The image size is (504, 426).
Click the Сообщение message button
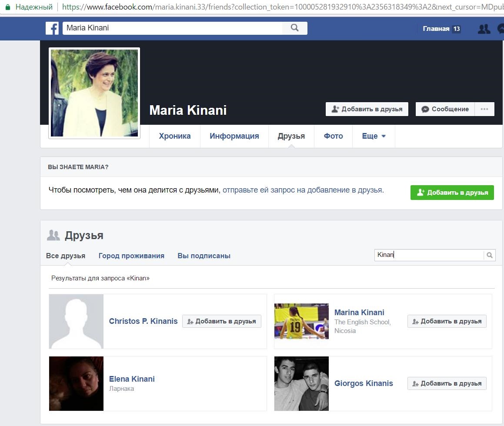pos(445,109)
